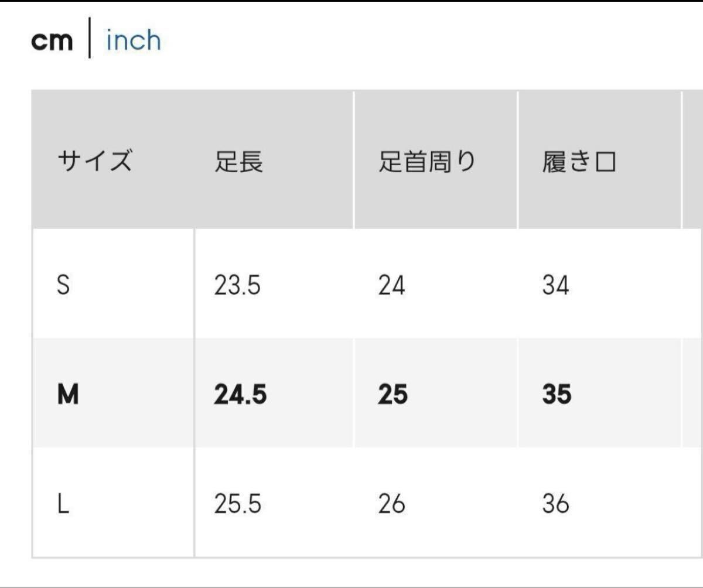Click the 23.5 foot length cell
Screen dimensions: 703x588
click(x=237, y=286)
